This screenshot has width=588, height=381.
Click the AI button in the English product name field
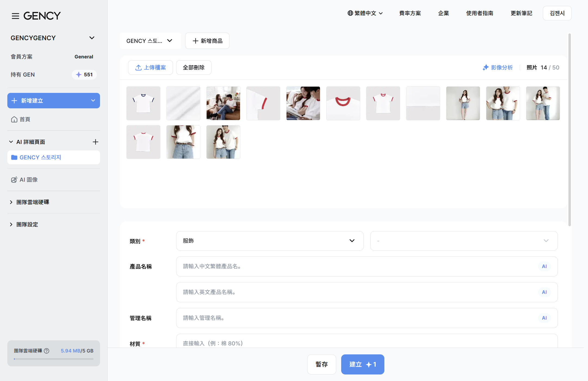point(544,292)
